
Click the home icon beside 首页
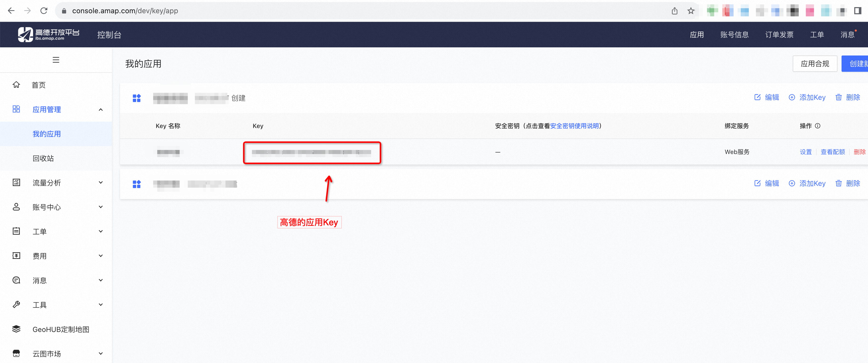pyautogui.click(x=16, y=85)
